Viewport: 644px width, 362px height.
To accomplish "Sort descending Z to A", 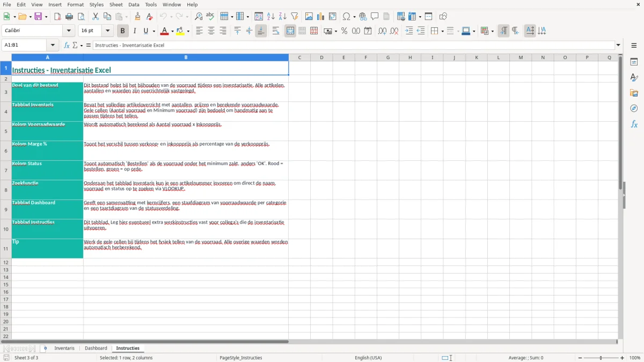I will tap(283, 17).
